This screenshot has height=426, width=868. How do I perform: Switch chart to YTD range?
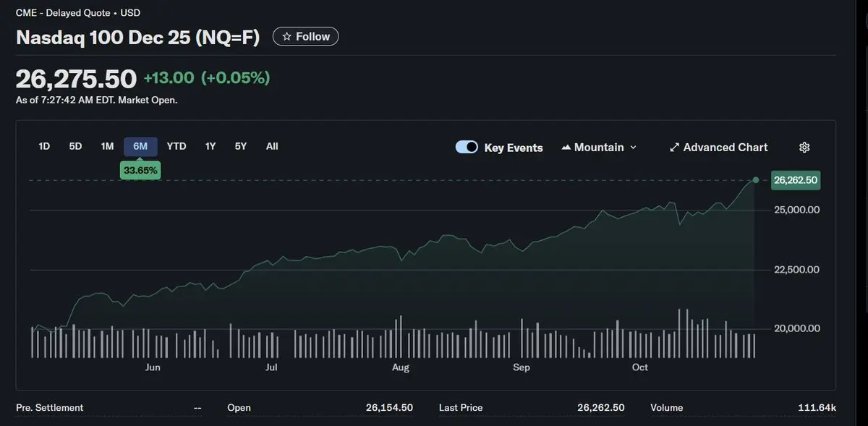tap(176, 146)
